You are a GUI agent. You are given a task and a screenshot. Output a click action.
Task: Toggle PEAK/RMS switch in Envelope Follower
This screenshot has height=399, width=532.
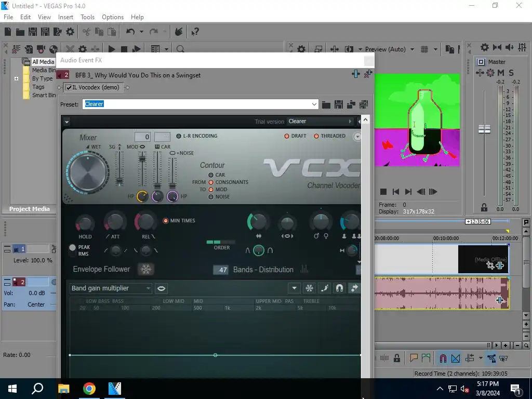click(x=72, y=250)
